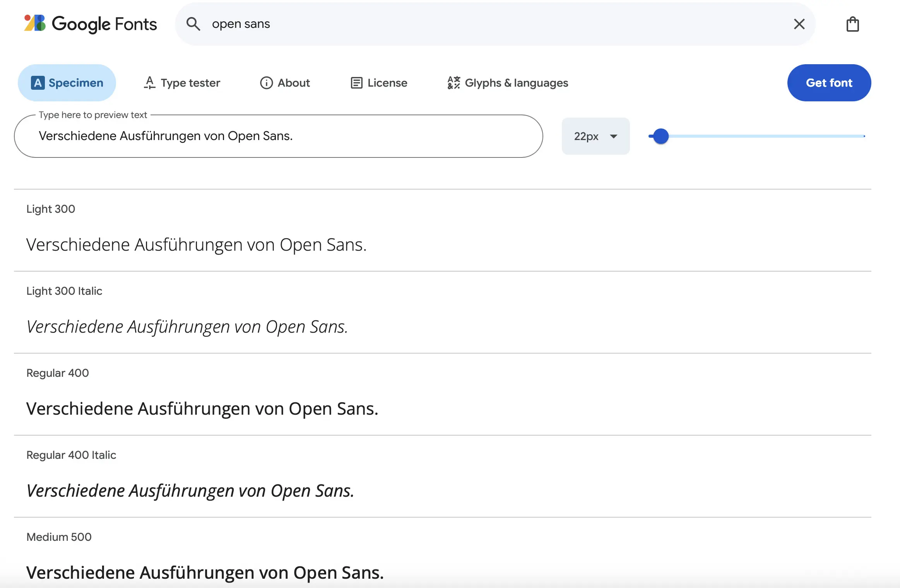Click the About info icon
This screenshot has height=588, width=900.
[x=266, y=82]
